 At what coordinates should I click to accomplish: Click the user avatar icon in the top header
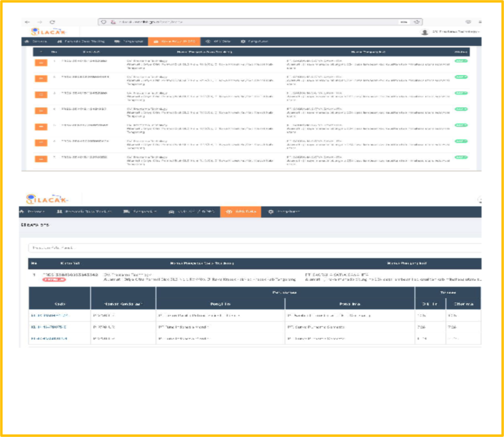(x=425, y=31)
